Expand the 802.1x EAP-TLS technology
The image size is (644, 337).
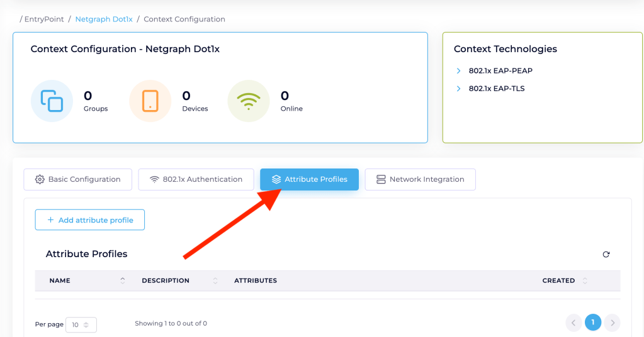click(x=459, y=89)
